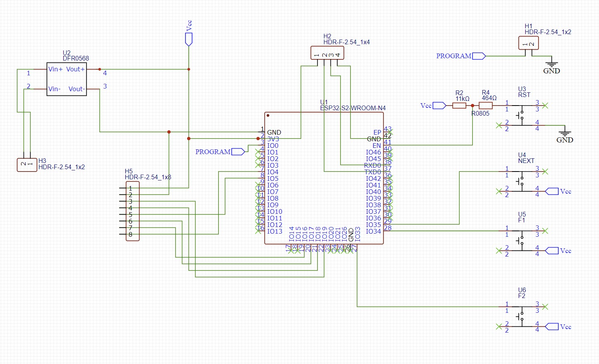Click the 11kΩ value of R2
599x364 pixels.
[x=462, y=99]
